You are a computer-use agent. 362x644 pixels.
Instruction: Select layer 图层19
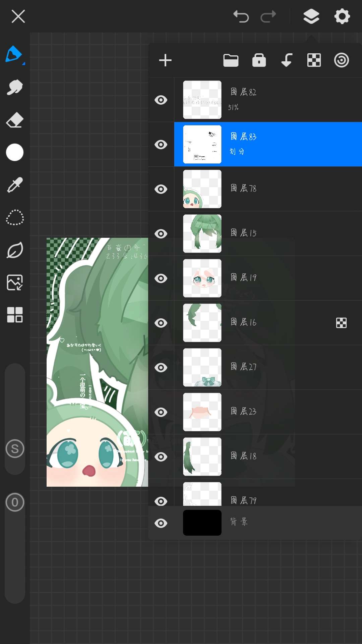(x=268, y=278)
